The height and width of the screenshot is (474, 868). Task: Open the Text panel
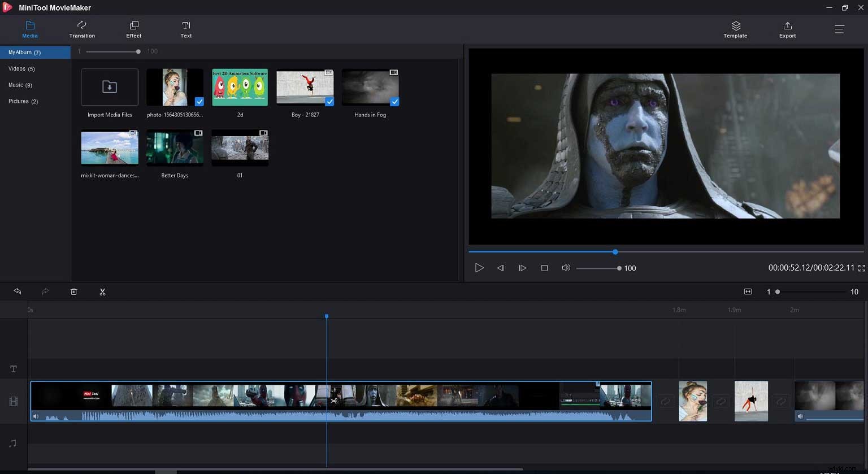click(x=186, y=29)
